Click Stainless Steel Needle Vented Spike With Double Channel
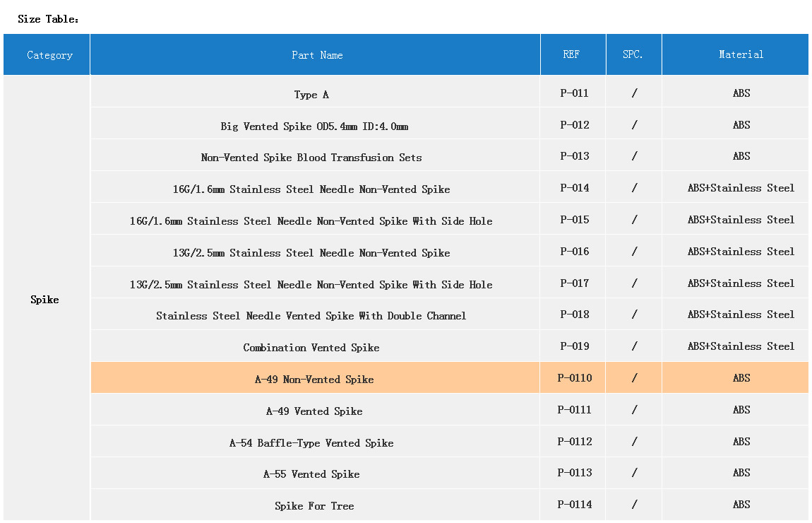The image size is (812, 523). click(311, 316)
